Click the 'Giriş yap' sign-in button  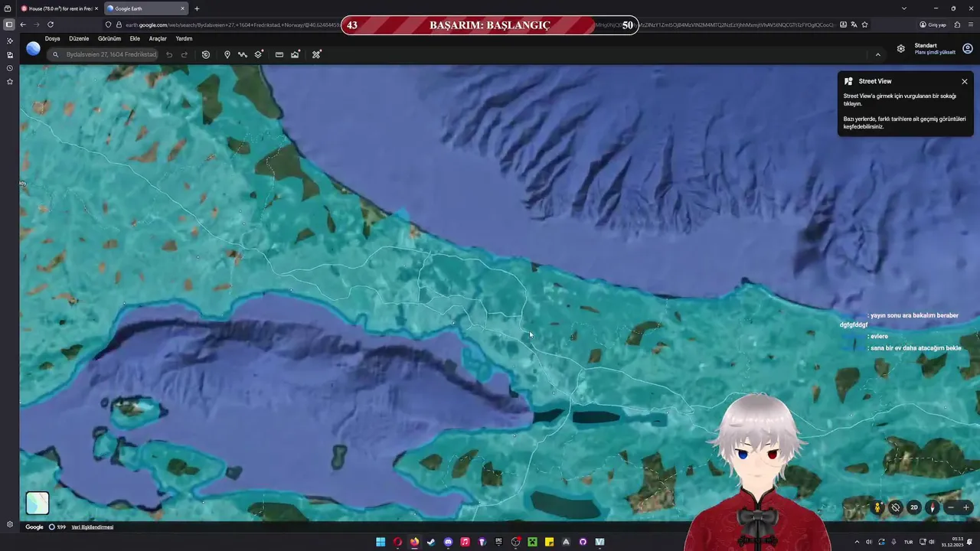pos(933,24)
